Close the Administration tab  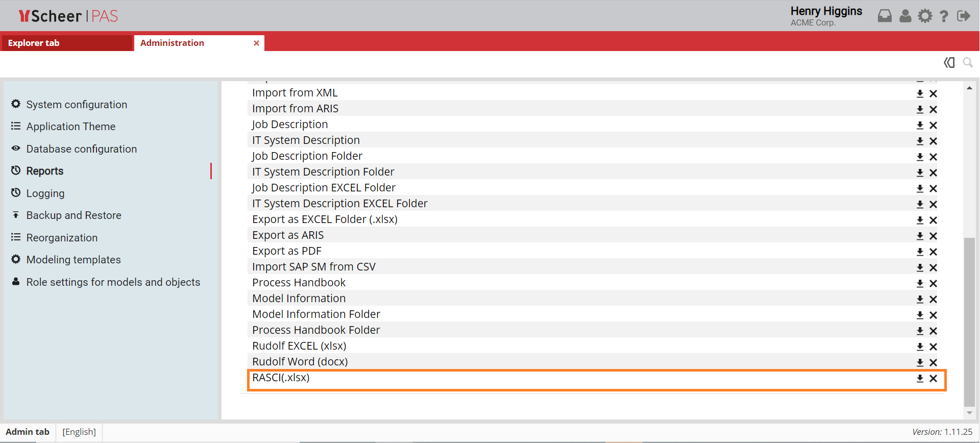(x=256, y=43)
